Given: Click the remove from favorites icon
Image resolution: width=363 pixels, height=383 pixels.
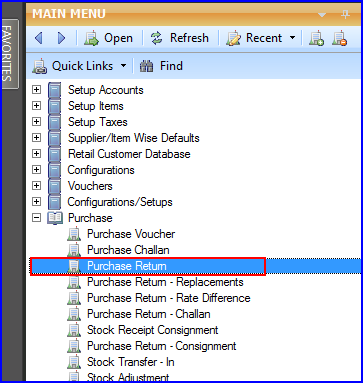Looking at the screenshot, I should click(x=339, y=38).
